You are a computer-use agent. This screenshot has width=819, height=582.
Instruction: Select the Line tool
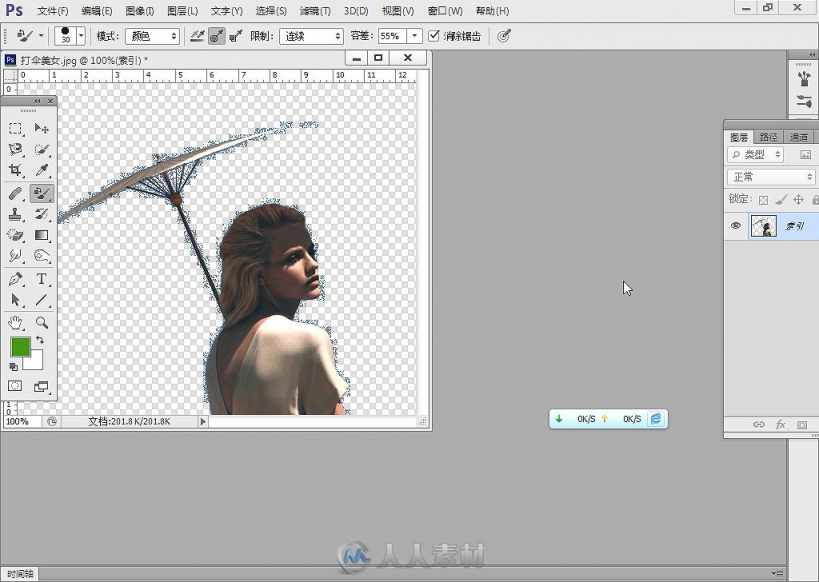pos(41,300)
